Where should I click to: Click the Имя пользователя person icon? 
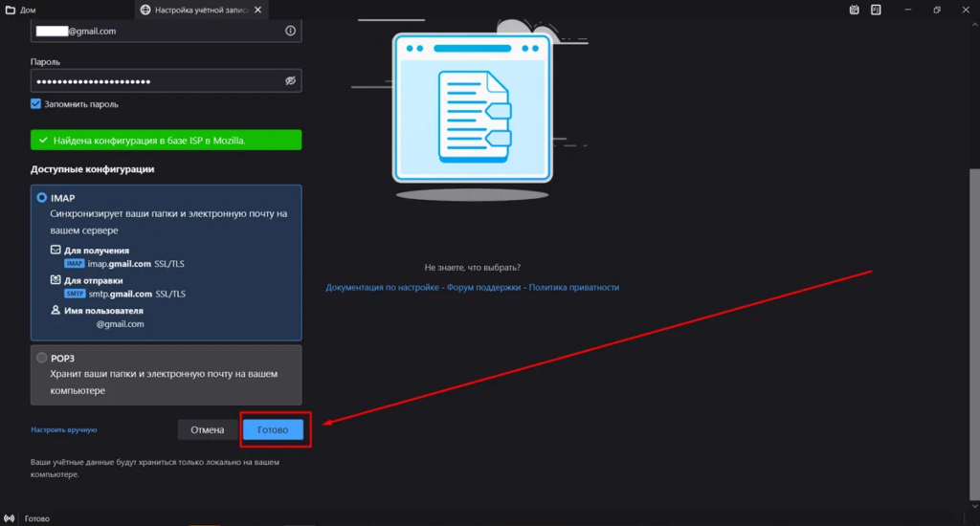[56, 310]
